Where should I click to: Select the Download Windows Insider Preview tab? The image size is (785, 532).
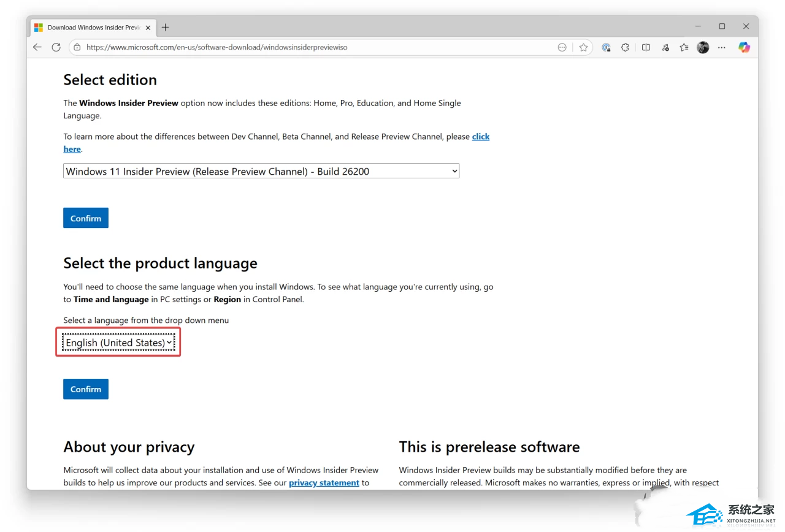click(92, 28)
